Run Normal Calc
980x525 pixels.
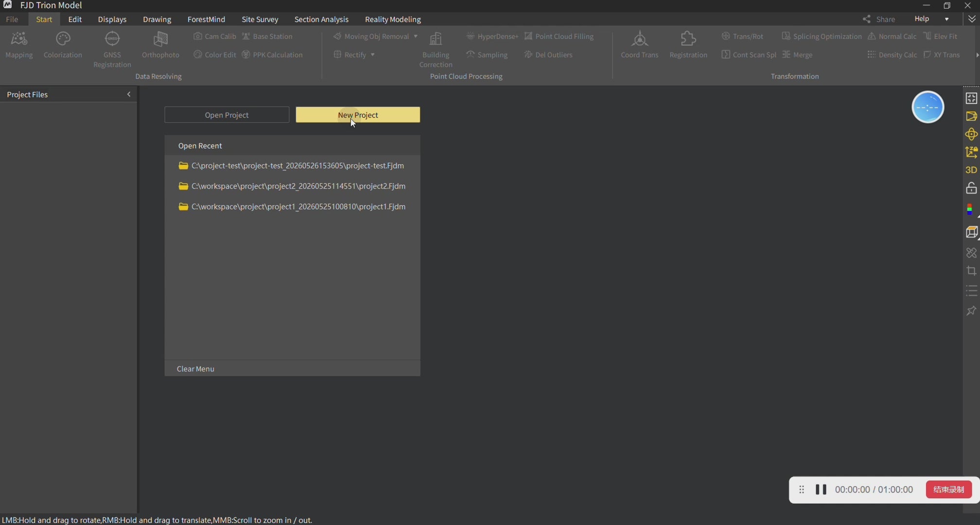[892, 36]
